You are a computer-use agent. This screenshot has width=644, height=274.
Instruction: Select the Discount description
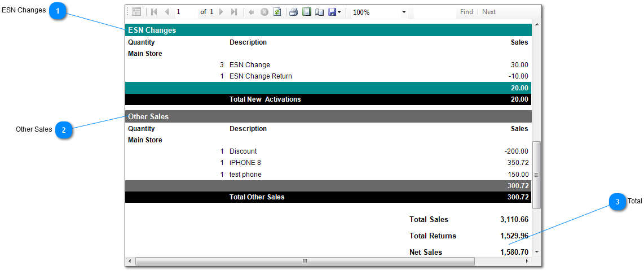point(243,151)
